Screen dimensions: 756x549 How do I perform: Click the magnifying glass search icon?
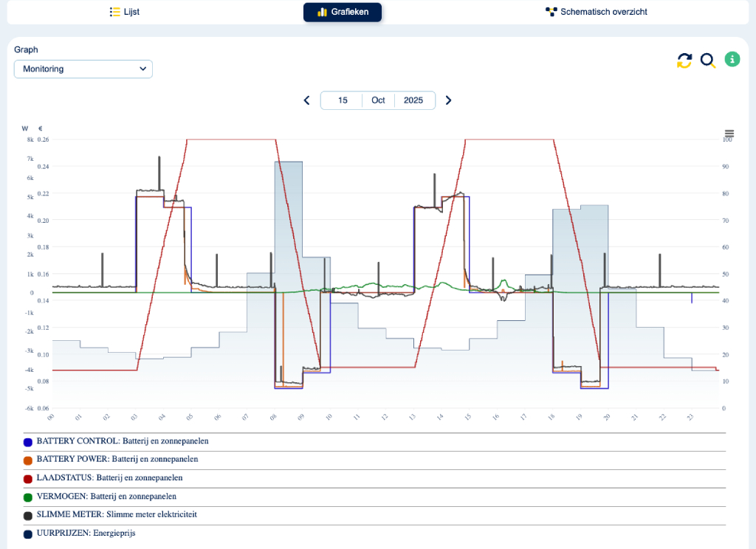[708, 61]
